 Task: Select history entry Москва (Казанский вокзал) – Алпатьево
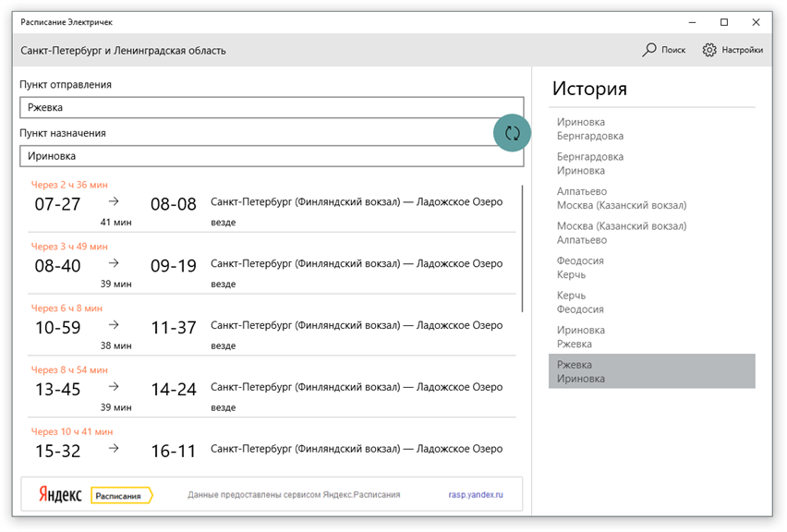(651, 233)
